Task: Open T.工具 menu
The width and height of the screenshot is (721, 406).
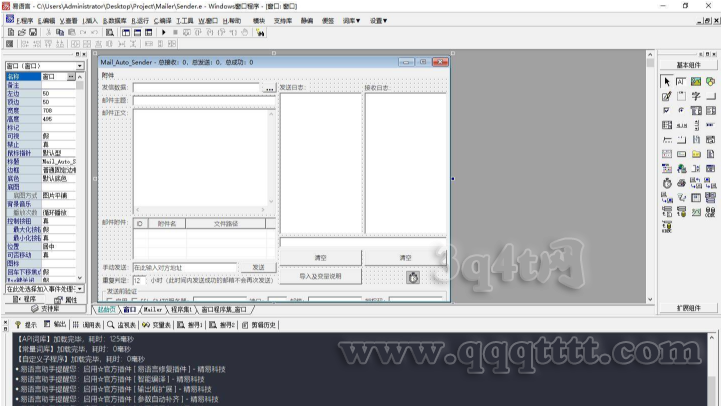Action: 185,21
